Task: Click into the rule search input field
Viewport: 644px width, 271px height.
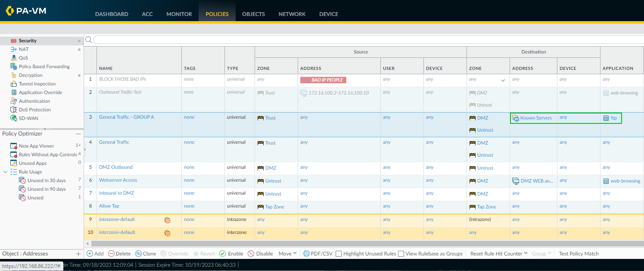Action: tap(366, 40)
